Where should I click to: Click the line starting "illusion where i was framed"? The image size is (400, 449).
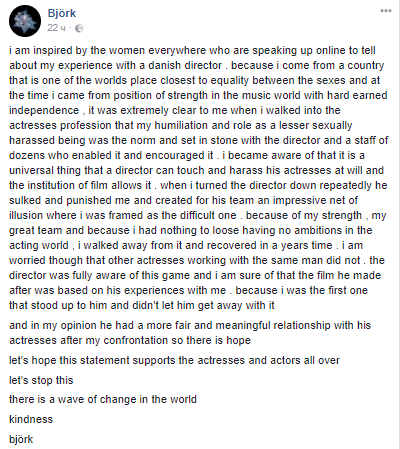pos(197,215)
